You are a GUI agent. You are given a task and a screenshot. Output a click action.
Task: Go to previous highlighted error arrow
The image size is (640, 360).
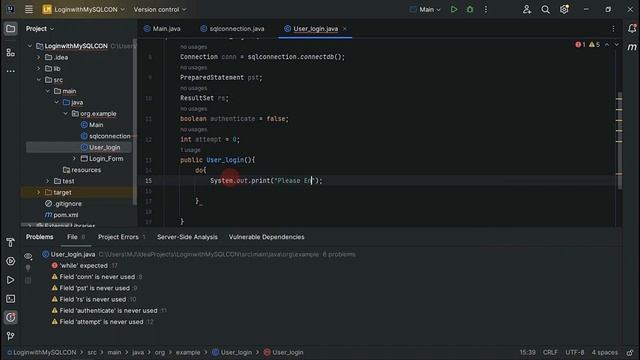click(607, 44)
